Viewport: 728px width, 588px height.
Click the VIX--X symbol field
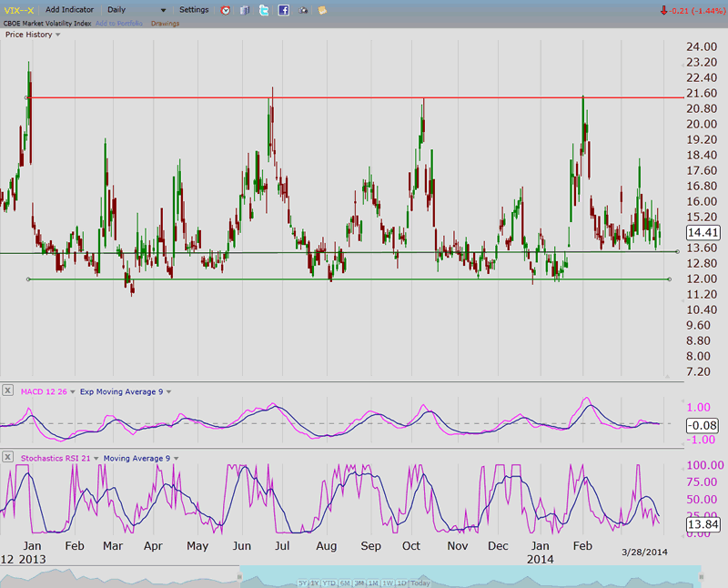[x=20, y=10]
